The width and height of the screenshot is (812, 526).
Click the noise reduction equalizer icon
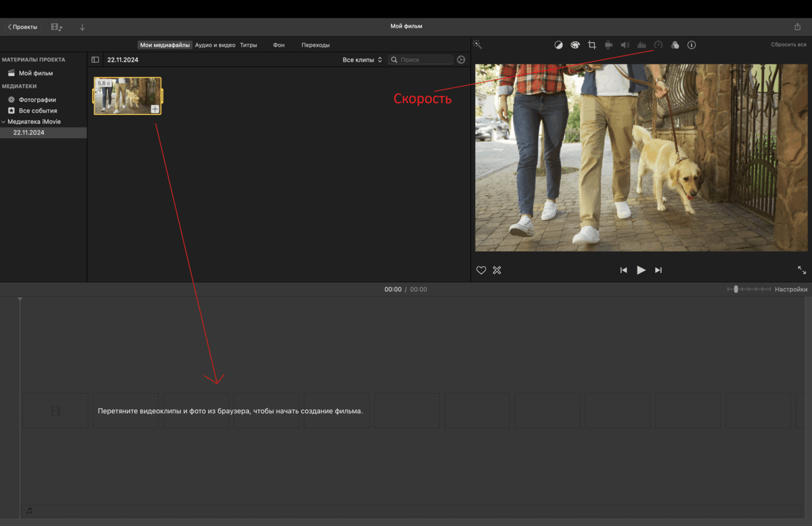tap(641, 45)
